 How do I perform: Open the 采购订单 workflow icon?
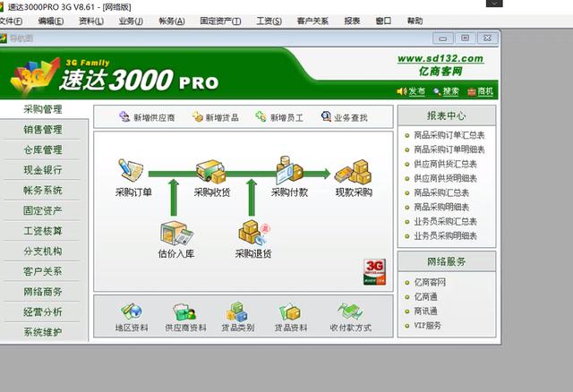tap(133, 171)
